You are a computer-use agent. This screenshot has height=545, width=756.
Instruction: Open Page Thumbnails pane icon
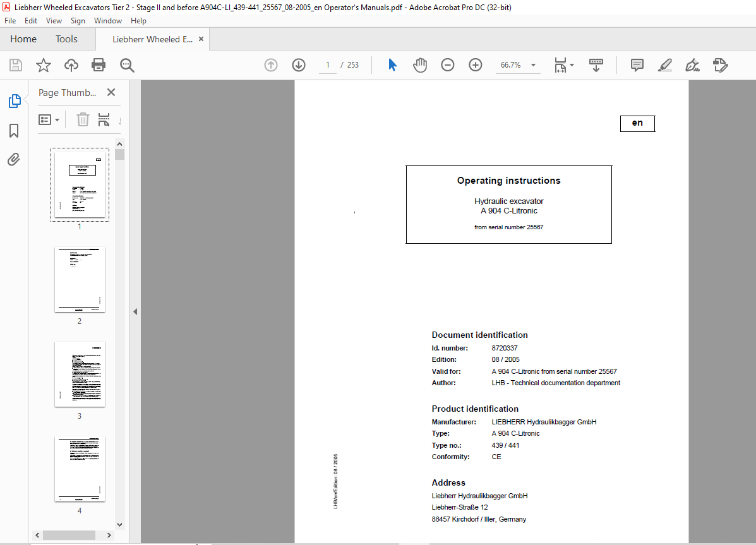[15, 101]
